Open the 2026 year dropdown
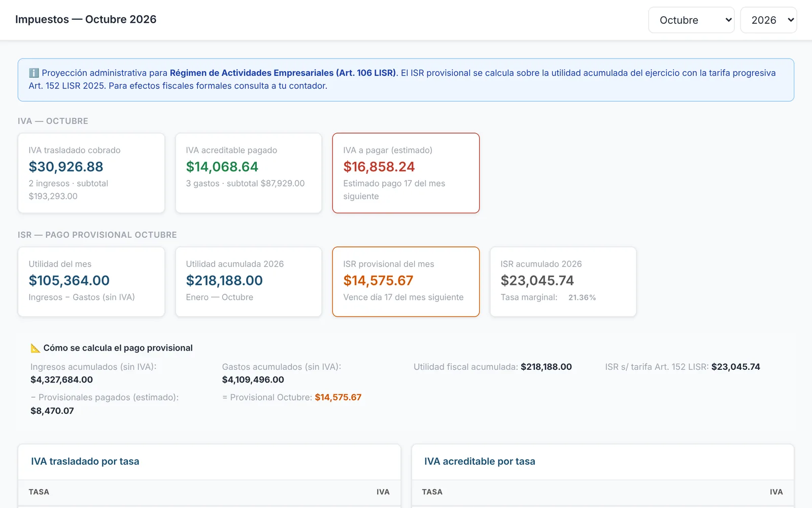812x508 pixels. (x=768, y=20)
